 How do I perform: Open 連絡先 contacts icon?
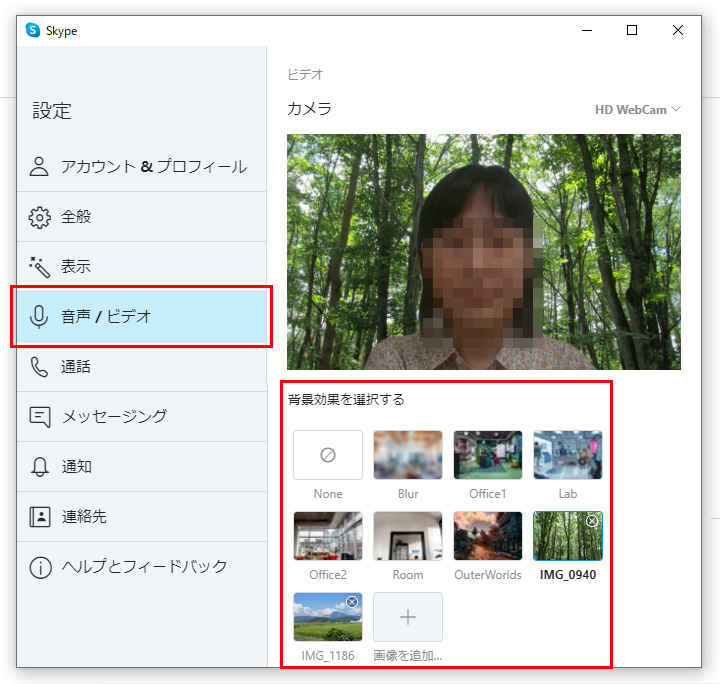tap(40, 517)
